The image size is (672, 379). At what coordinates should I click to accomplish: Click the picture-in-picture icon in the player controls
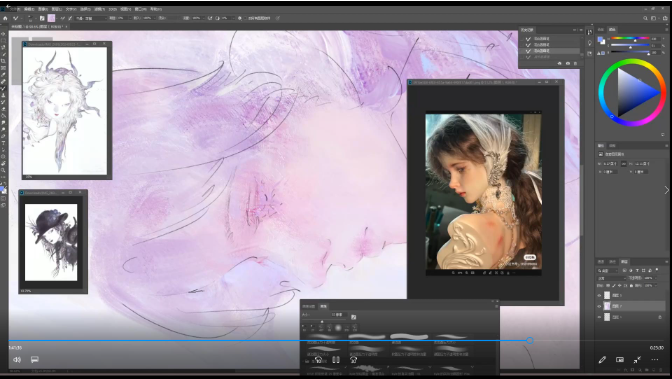click(620, 360)
